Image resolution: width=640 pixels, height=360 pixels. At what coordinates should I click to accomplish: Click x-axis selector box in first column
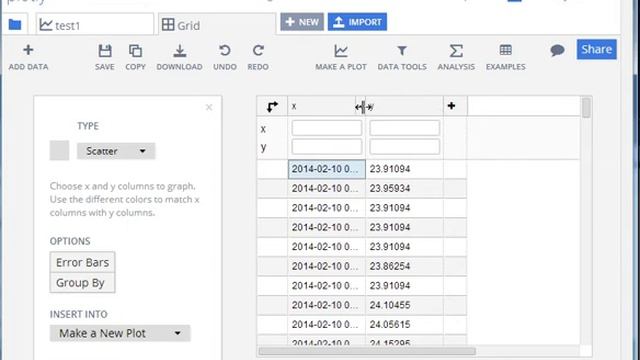[327, 128]
